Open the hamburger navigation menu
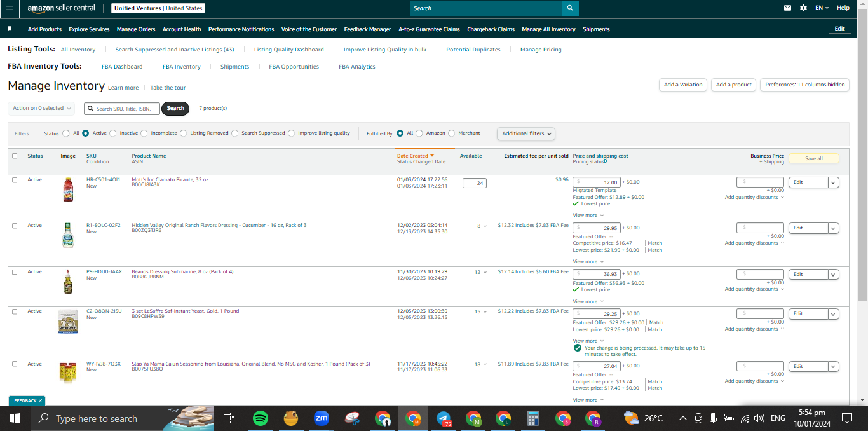The image size is (868, 431). click(10, 8)
